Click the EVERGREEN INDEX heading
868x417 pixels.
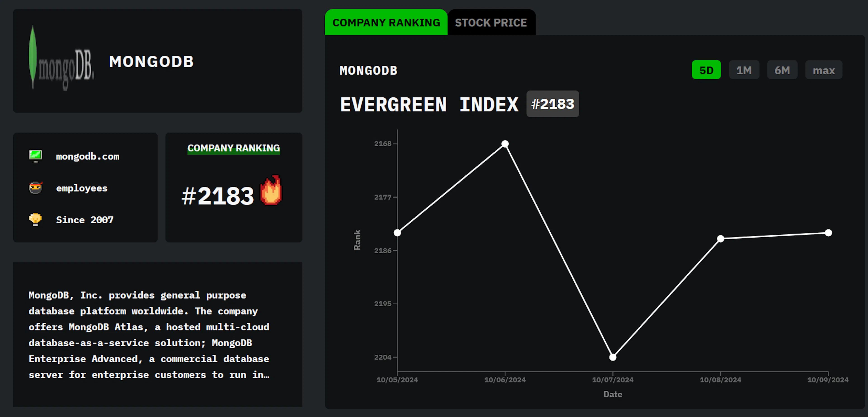click(x=429, y=104)
